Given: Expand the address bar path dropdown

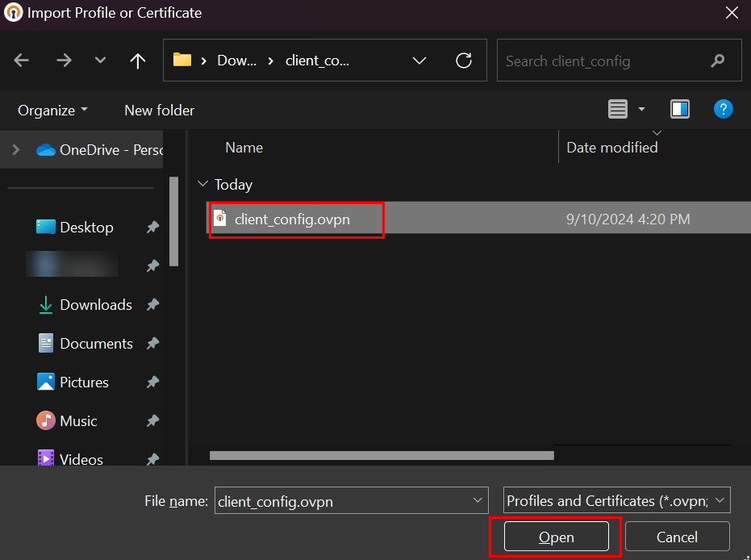Looking at the screenshot, I should 419,61.
